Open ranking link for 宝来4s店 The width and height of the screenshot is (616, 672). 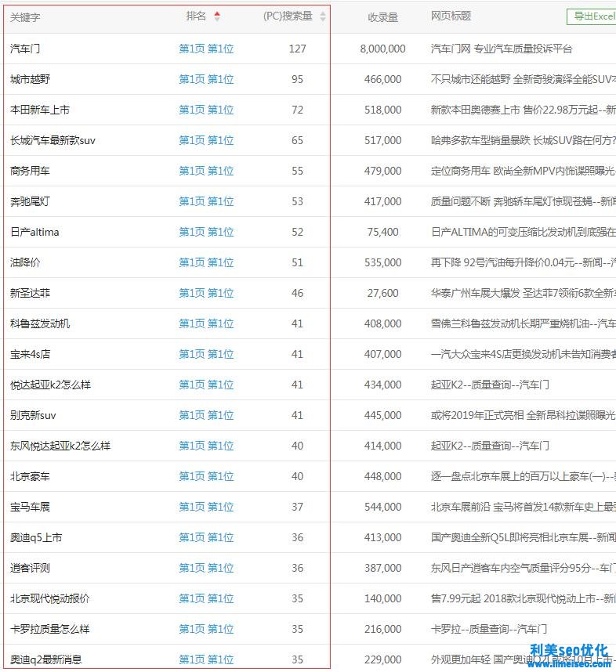click(x=206, y=354)
